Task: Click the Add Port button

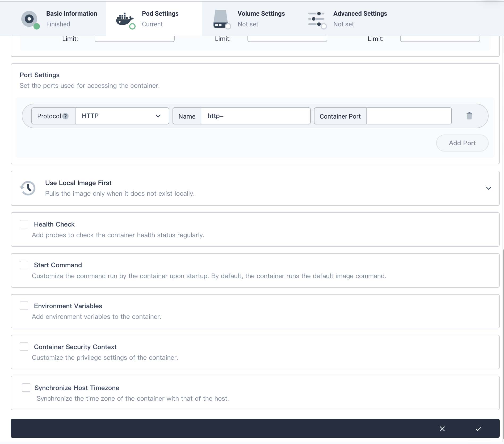Action: click(x=462, y=143)
